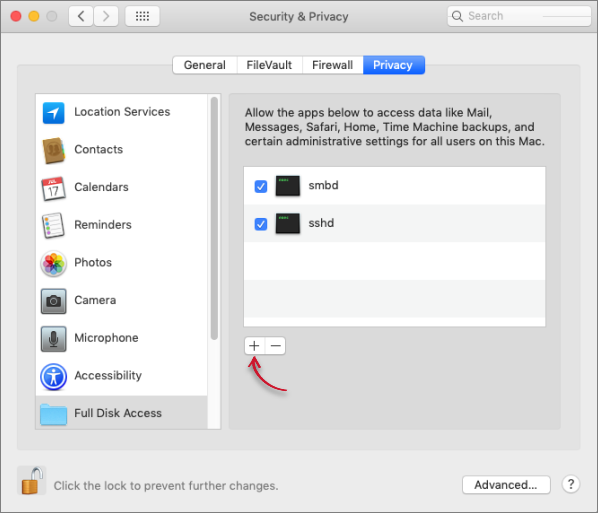Click the lock icon to prevent changes
598x513 pixels.
[x=32, y=481]
